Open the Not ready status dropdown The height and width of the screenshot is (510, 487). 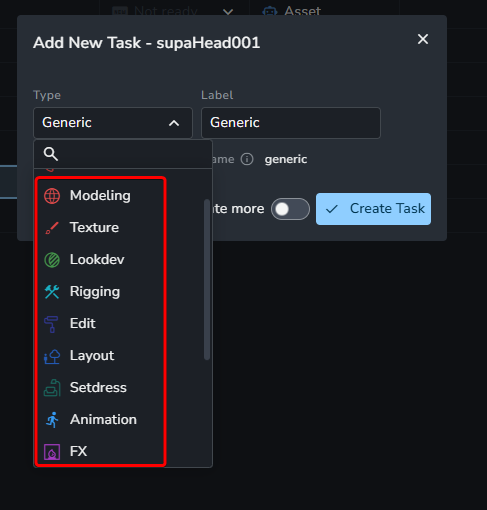(173, 10)
